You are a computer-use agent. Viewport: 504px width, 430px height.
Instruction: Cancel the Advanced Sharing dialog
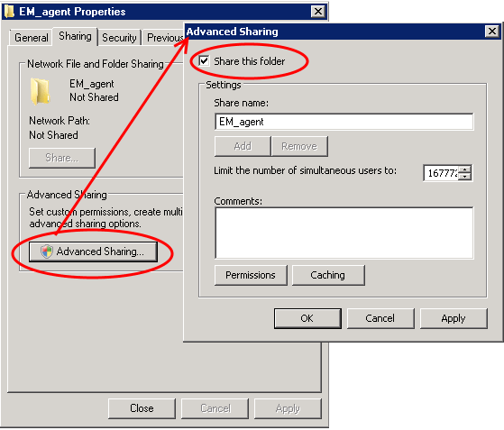click(380, 318)
